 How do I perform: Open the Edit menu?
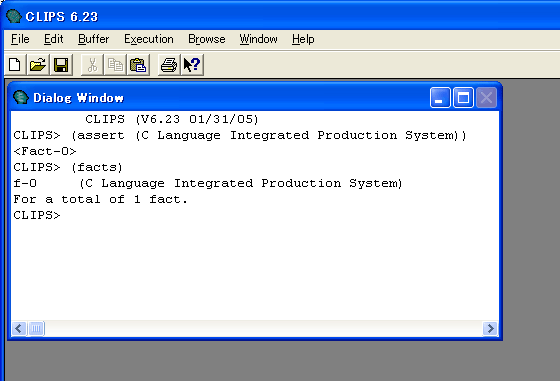54,39
